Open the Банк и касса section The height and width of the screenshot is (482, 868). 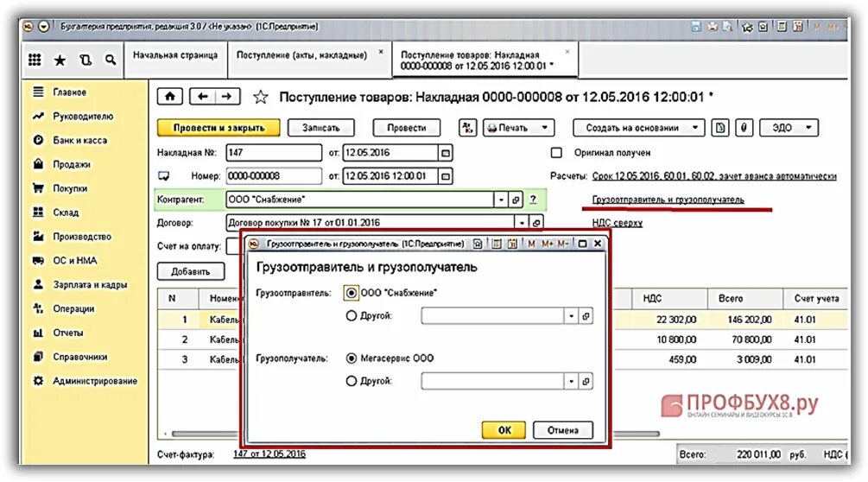pyautogui.click(x=79, y=141)
